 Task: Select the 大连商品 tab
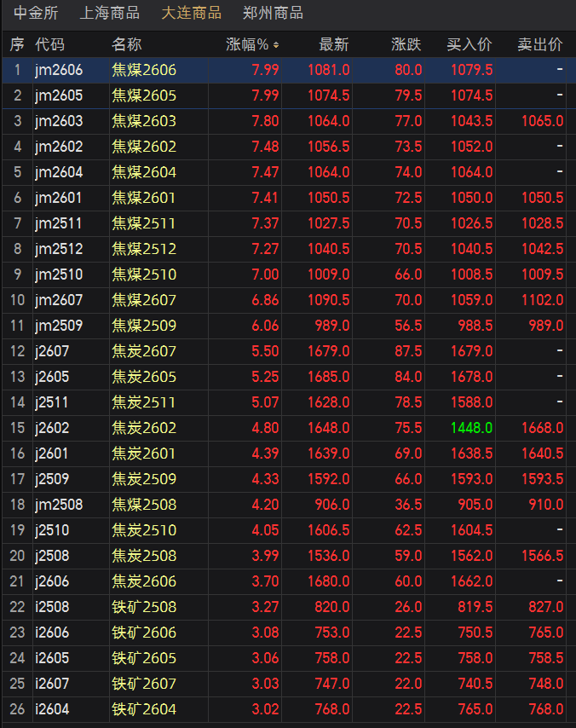(191, 14)
